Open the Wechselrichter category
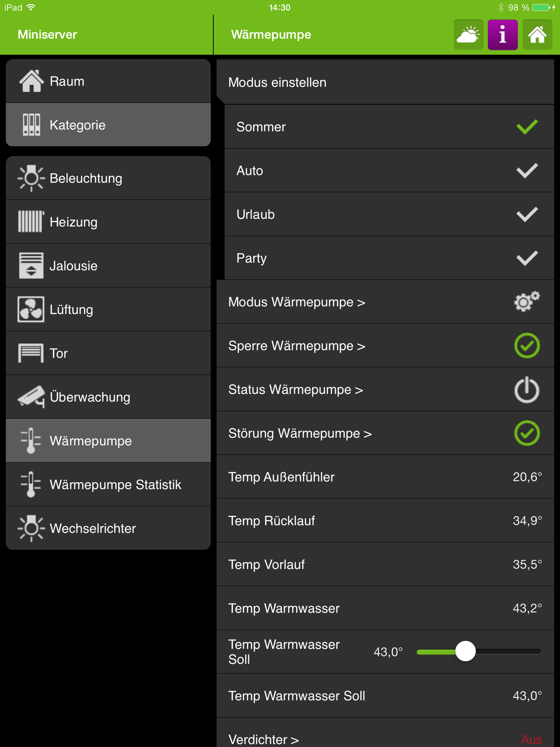Viewport: 560px width, 747px height. (x=108, y=529)
